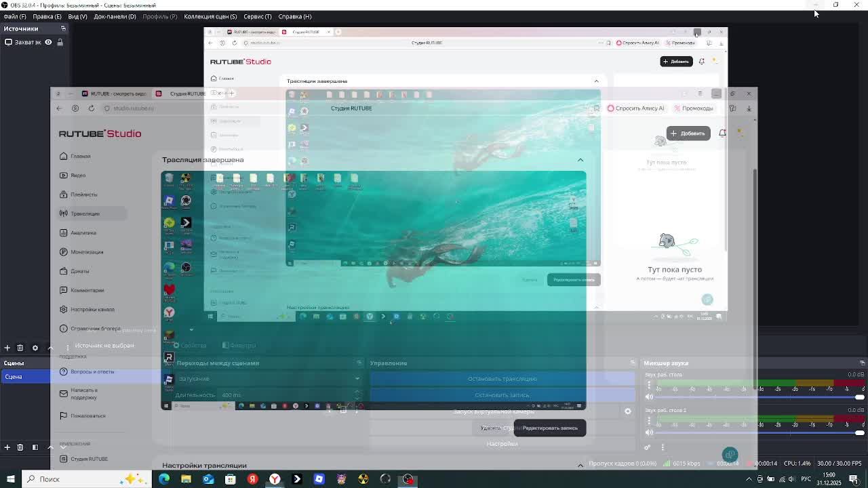Show hidden system tray icons
The image size is (868, 488).
coord(749,479)
